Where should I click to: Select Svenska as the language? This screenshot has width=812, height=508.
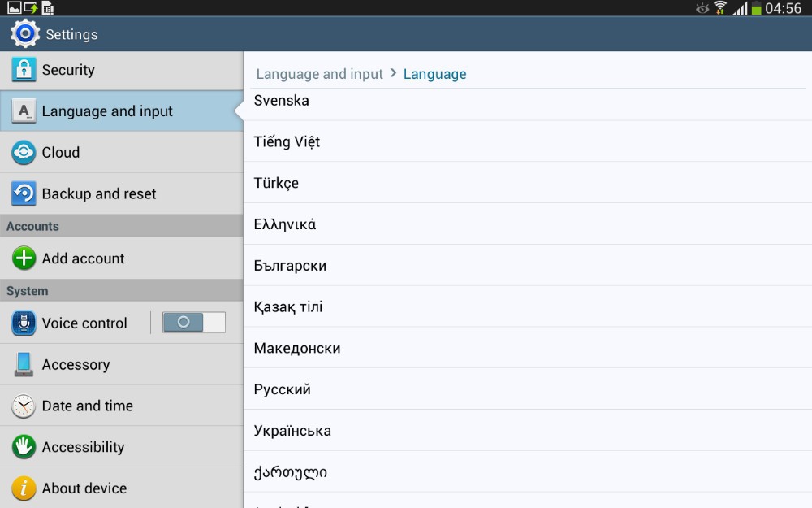282,101
